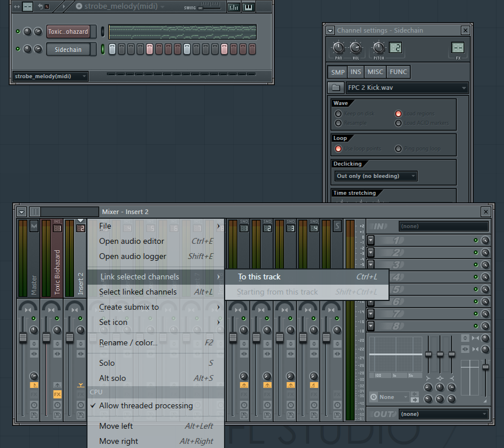
Task: Toggle the first step button in Sidechain row
Action: point(112,49)
